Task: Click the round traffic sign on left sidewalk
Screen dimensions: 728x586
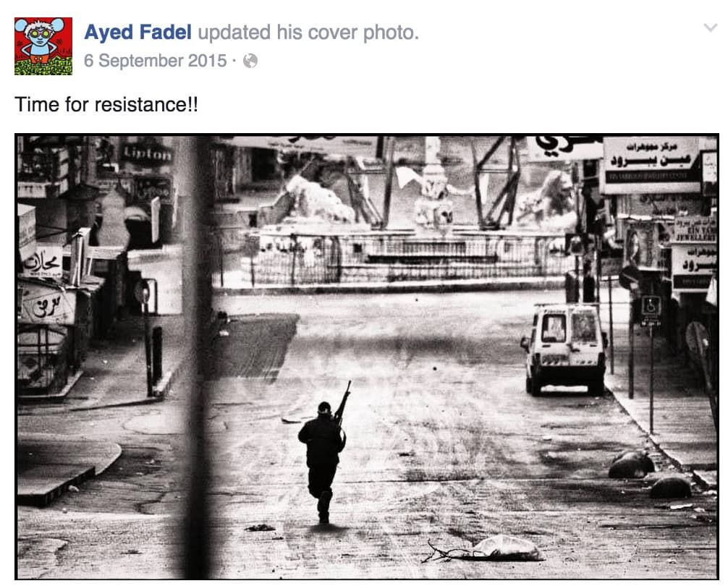Action: (x=143, y=292)
